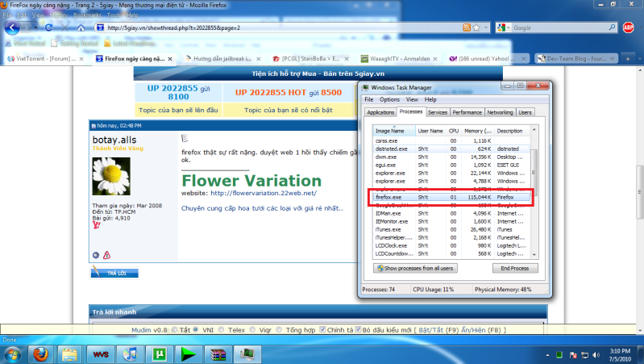Click the bookmark star in the address bar
644x364 pixels.
(478, 27)
